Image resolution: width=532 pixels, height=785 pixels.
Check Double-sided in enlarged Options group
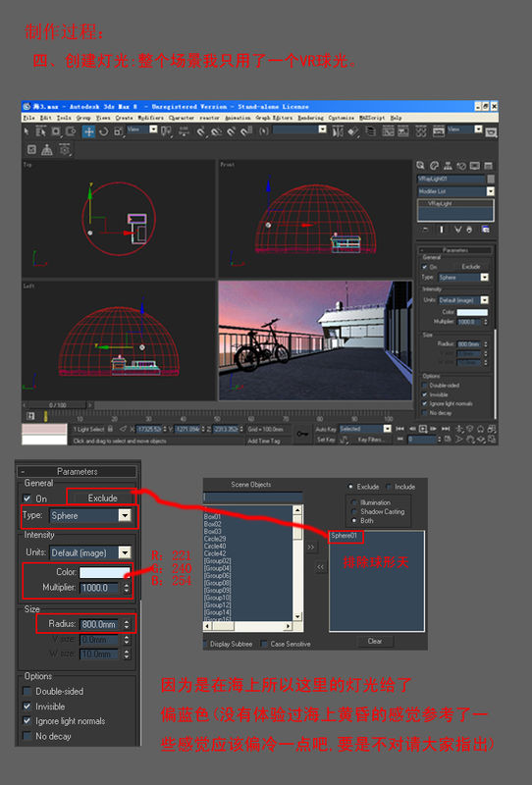(27, 691)
